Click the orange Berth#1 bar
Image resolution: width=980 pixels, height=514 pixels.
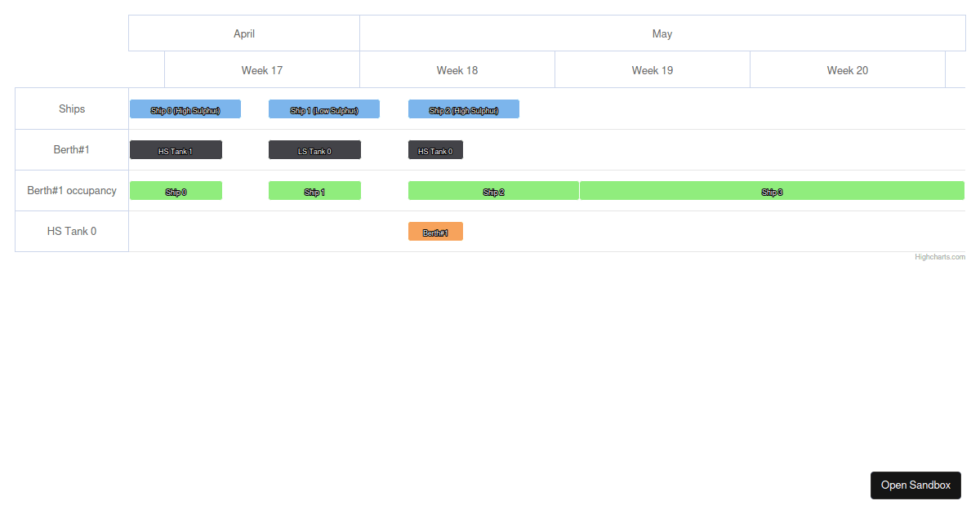(435, 231)
